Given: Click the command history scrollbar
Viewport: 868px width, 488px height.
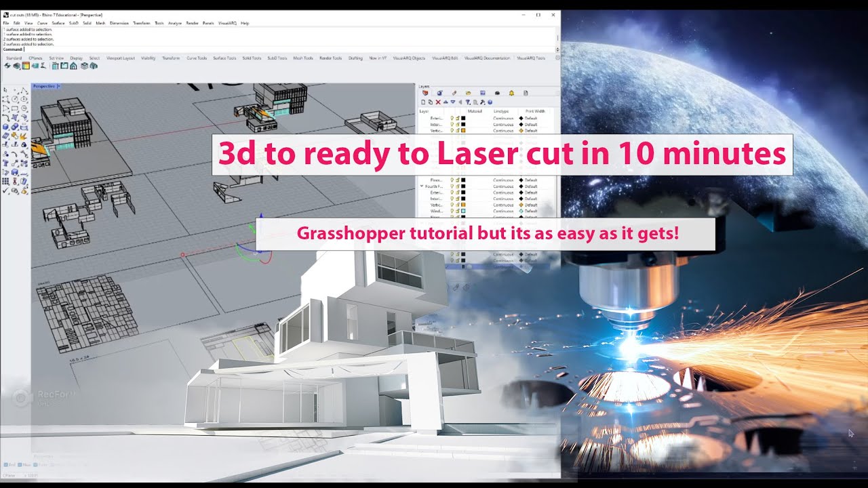Looking at the screenshot, I should pyautogui.click(x=557, y=39).
